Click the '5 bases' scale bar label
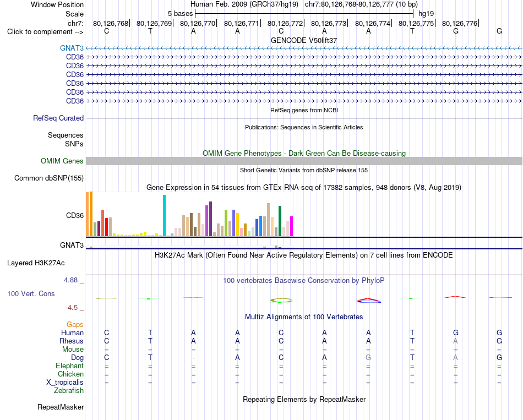 tap(180, 14)
